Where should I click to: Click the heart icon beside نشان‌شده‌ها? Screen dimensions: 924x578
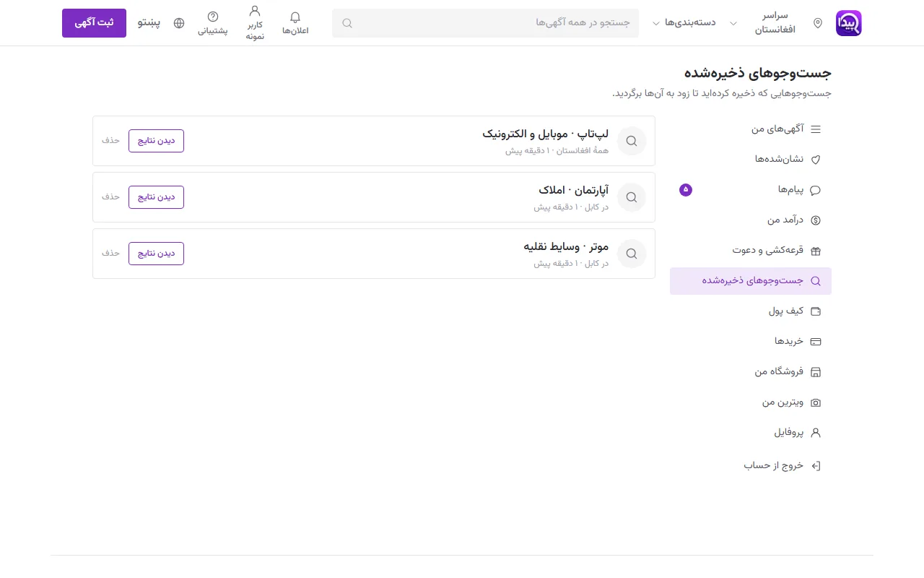pyautogui.click(x=816, y=160)
